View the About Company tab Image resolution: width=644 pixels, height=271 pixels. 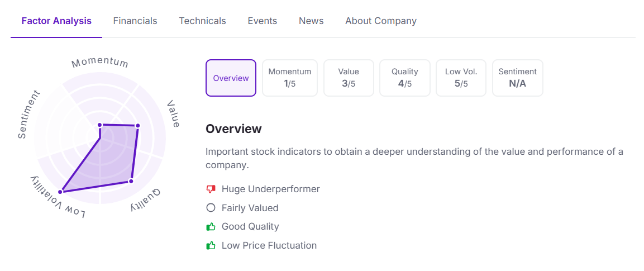(381, 21)
